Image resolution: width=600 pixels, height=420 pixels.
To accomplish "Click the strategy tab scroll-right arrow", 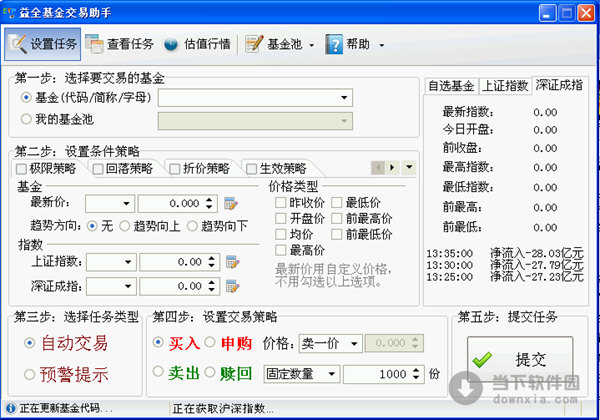I will pos(392,168).
